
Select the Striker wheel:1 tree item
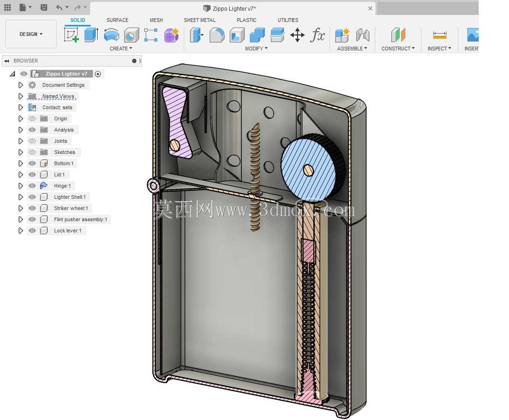(x=71, y=208)
